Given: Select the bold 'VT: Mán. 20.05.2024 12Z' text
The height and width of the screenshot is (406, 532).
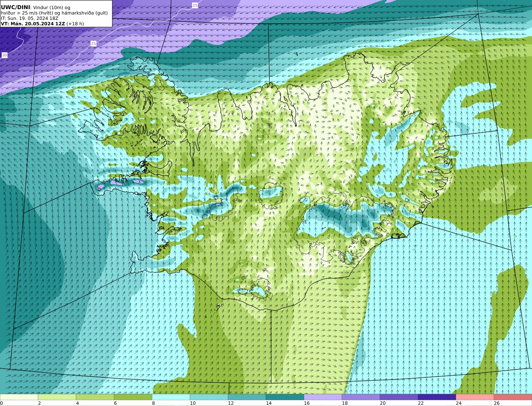Looking at the screenshot, I should tap(33, 24).
